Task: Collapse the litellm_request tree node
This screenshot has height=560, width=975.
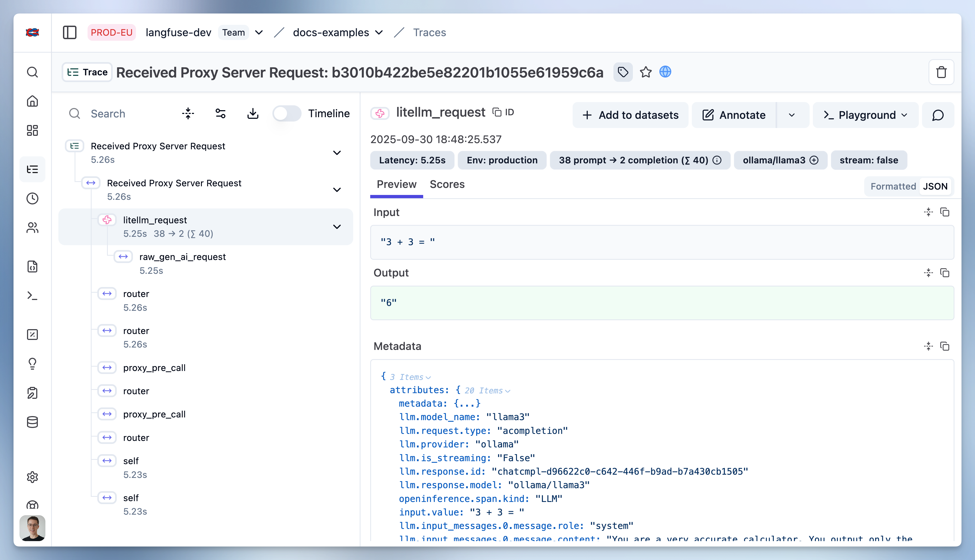Action: click(337, 227)
